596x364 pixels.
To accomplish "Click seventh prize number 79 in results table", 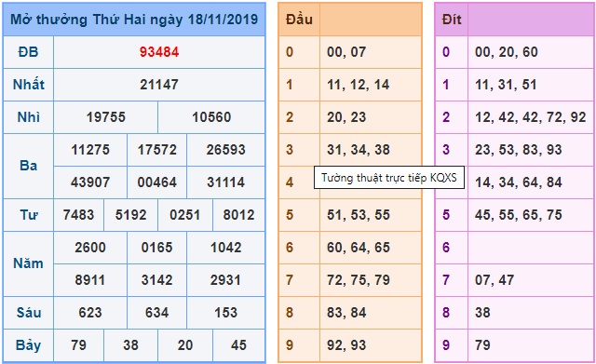I will [x=78, y=345].
